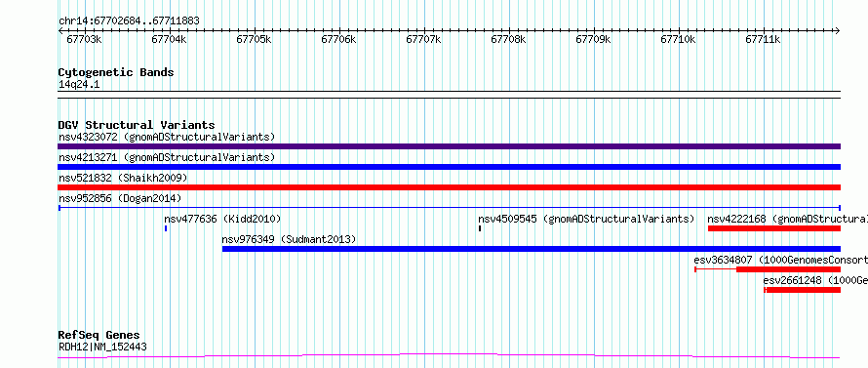
Task: Select the nsv4509545 small black marker
Action: click(480, 228)
